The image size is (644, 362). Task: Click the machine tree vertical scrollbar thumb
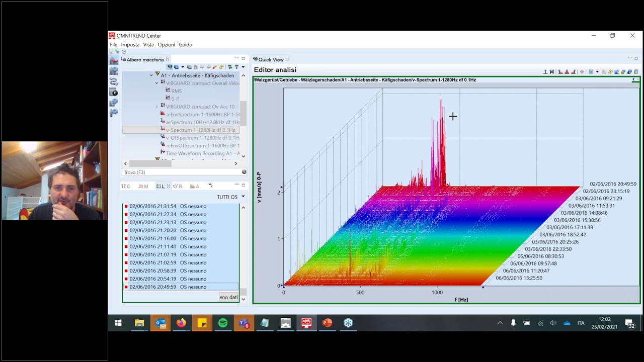click(243, 113)
